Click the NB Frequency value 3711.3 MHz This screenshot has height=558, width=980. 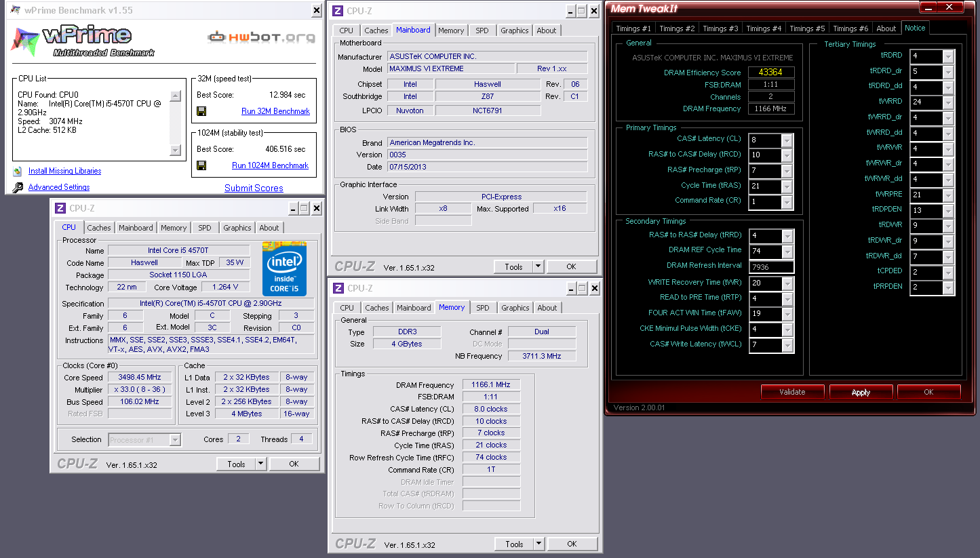[542, 356]
